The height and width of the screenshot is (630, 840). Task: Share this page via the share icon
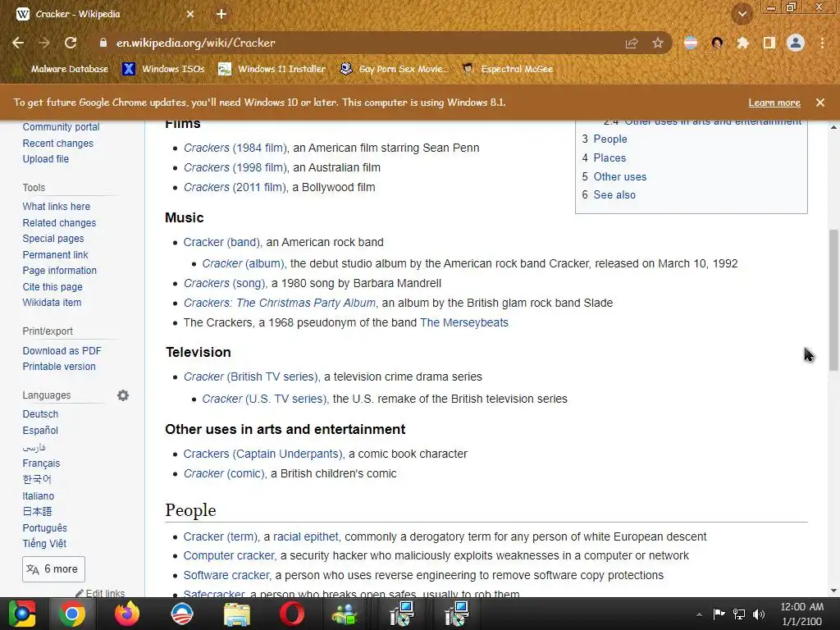[x=632, y=43]
